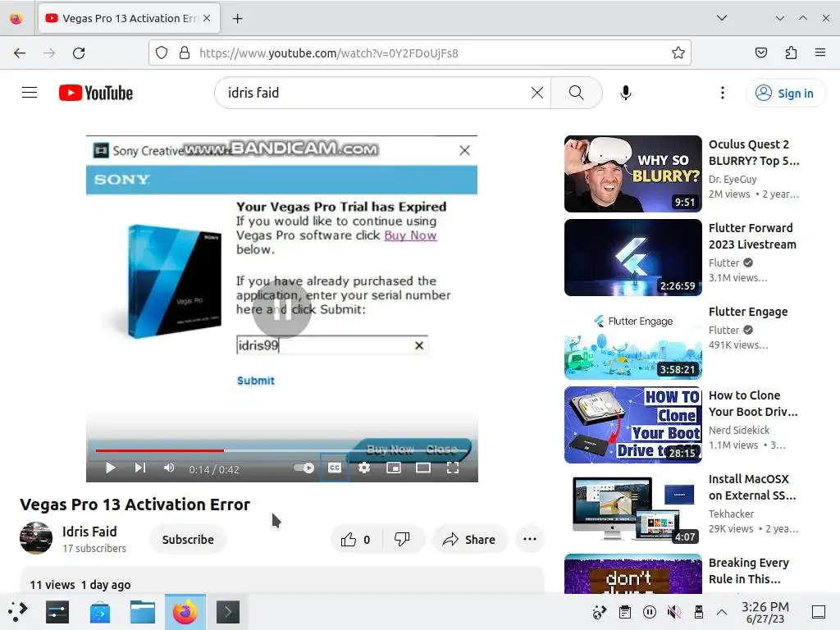
Task: Toggle the autoplay switch
Action: 304,468
